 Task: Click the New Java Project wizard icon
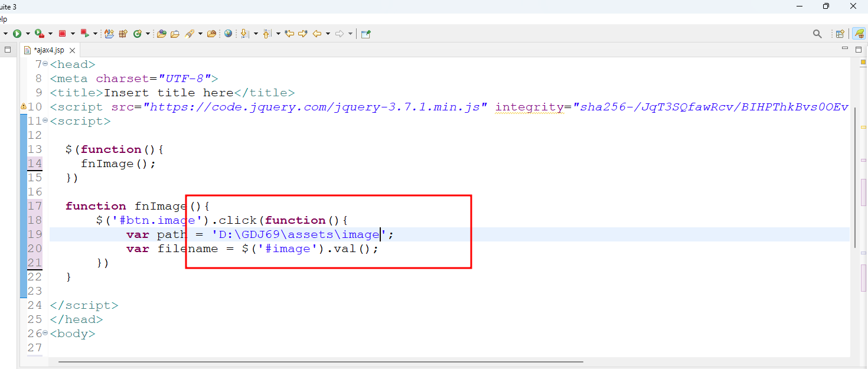pyautogui.click(x=109, y=34)
